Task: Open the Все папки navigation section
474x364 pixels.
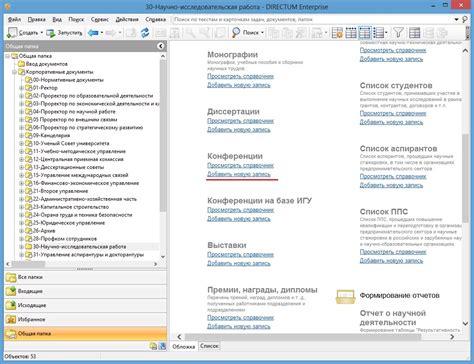Action: coord(85,277)
